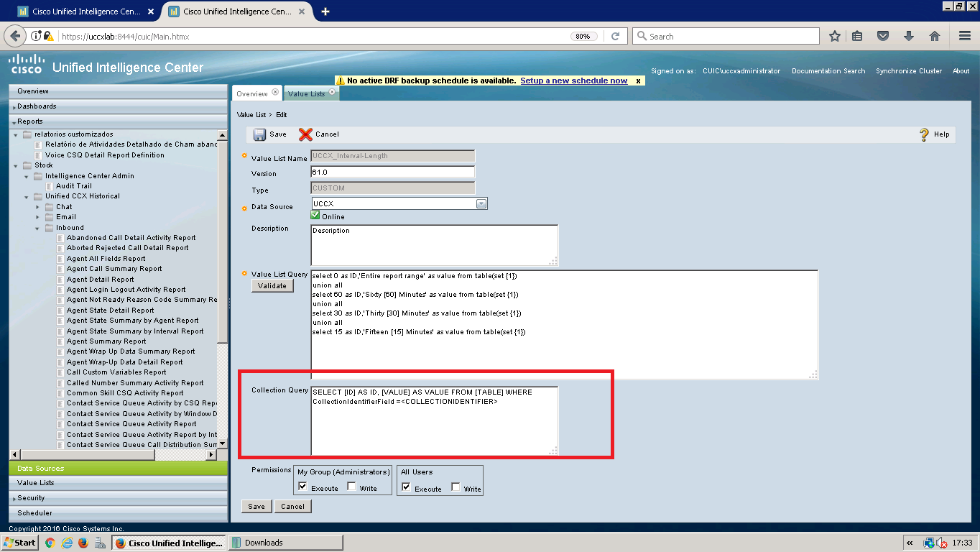Open a new browser tab with plus

pos(325,11)
